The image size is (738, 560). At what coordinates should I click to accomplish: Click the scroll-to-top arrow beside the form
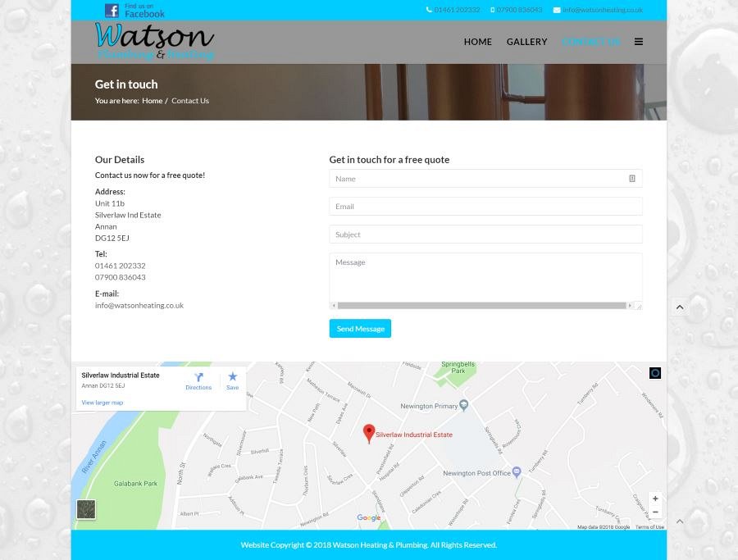point(679,307)
